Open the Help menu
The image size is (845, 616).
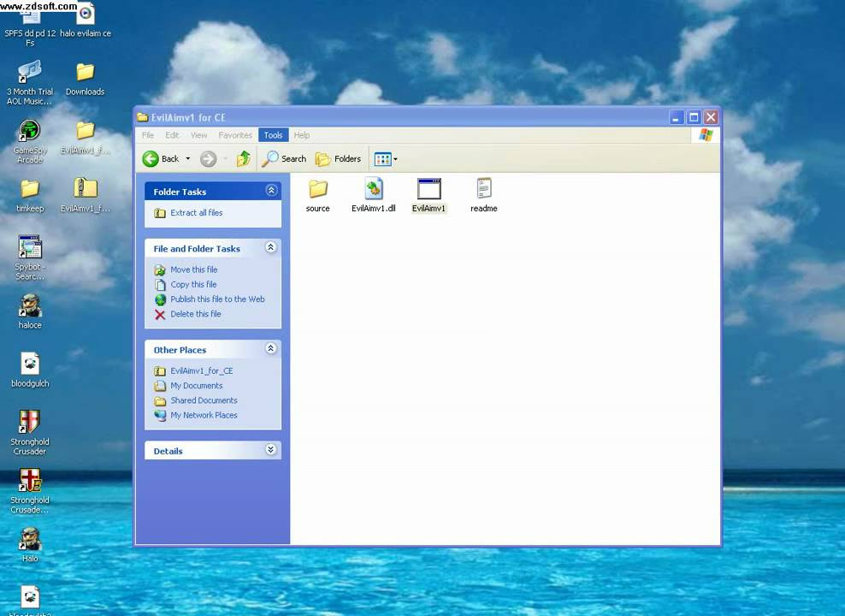301,135
